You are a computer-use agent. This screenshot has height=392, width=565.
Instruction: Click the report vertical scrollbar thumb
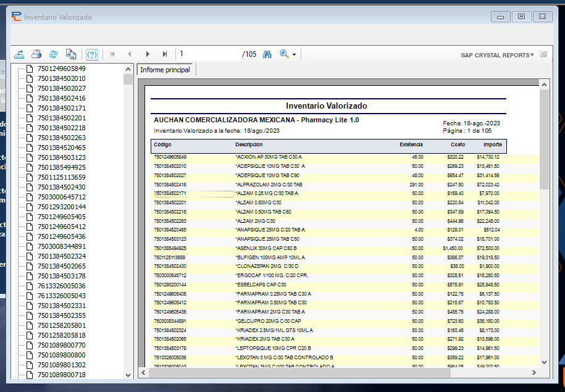544,140
